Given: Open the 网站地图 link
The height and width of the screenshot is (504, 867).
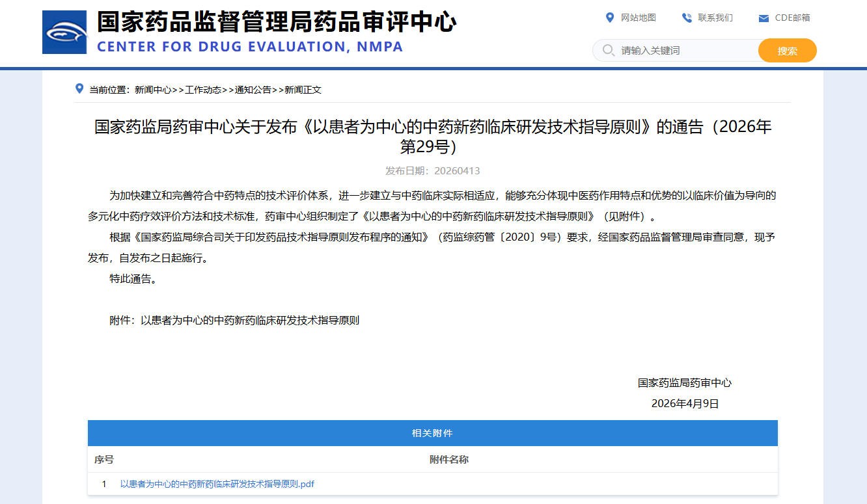Looking at the screenshot, I should pyautogui.click(x=639, y=18).
